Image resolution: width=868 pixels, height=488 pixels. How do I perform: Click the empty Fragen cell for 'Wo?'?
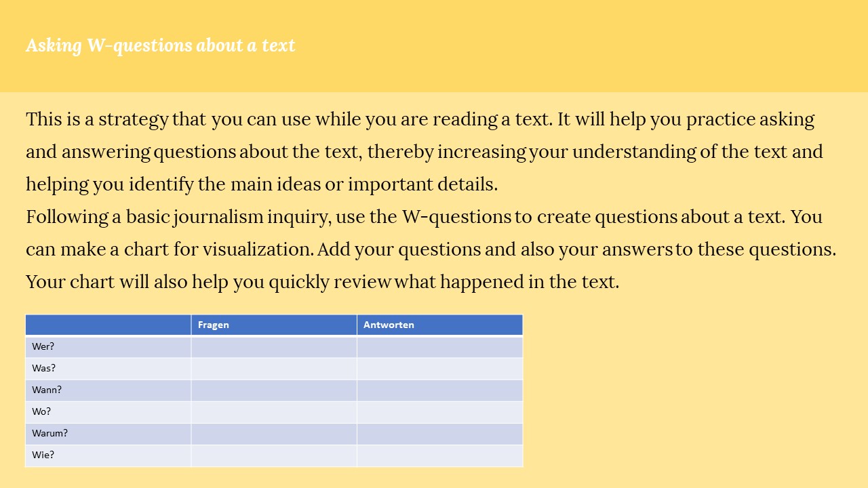274,412
